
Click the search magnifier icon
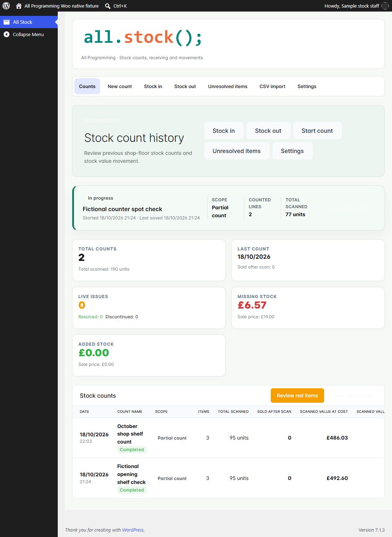pos(108,6)
